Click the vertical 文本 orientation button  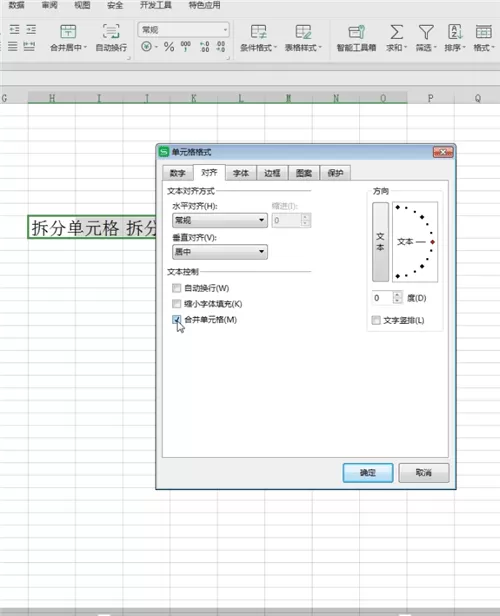coord(380,242)
